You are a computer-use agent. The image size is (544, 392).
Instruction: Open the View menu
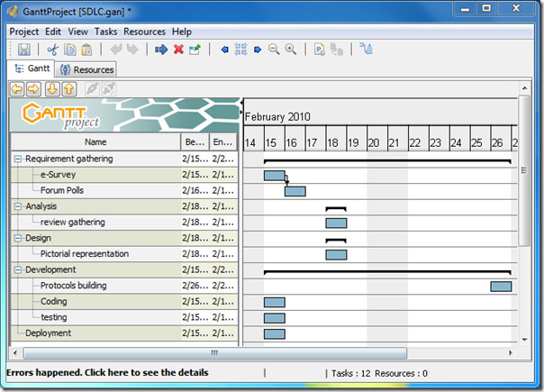click(x=77, y=32)
